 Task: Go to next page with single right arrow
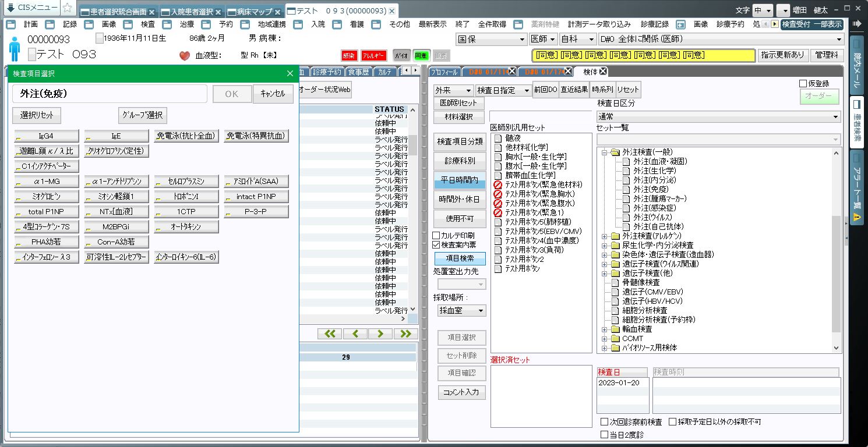(x=380, y=334)
